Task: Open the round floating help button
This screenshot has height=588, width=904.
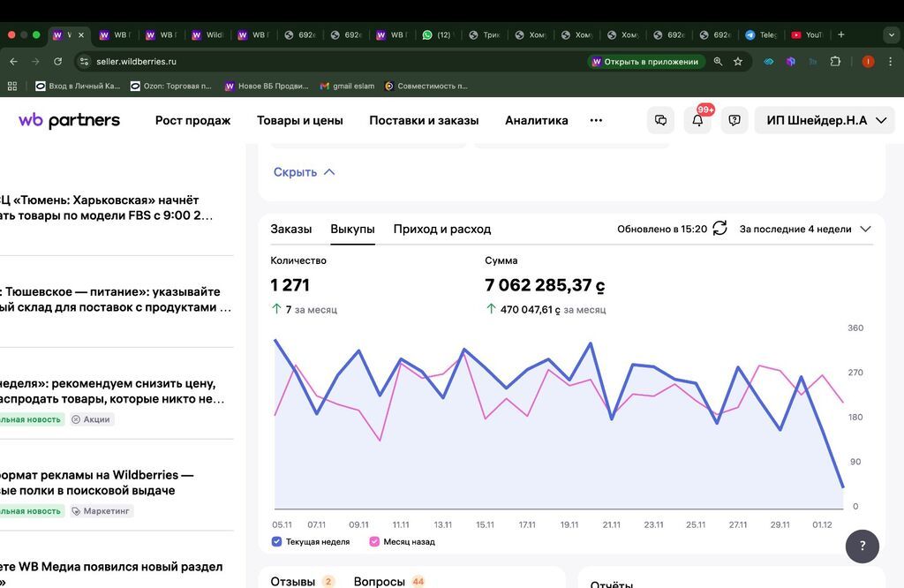Action: (x=863, y=546)
